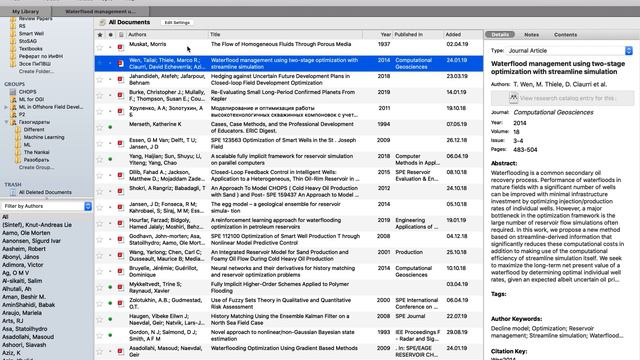Select the ML for OGI group
This screenshot has height=360, width=640.
pyautogui.click(x=31, y=99)
